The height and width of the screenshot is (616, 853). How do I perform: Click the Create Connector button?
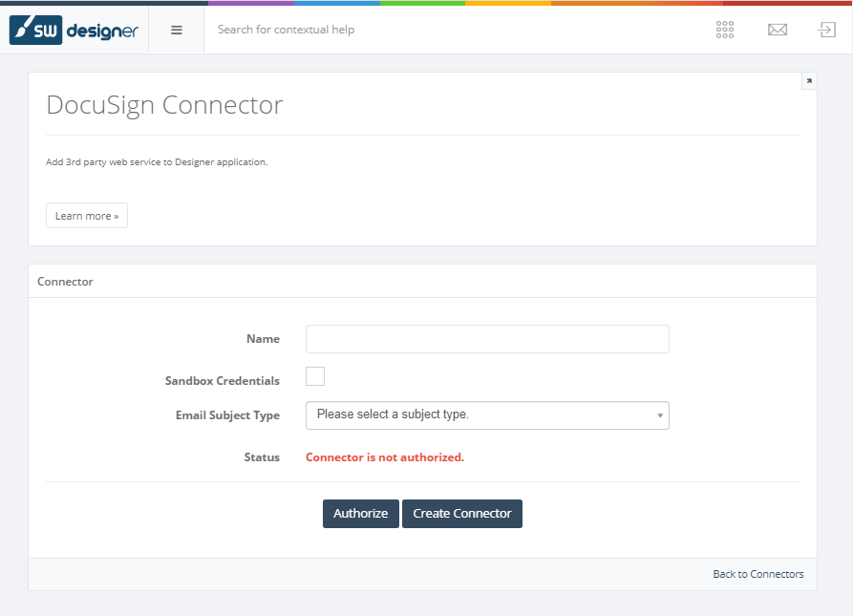click(462, 514)
